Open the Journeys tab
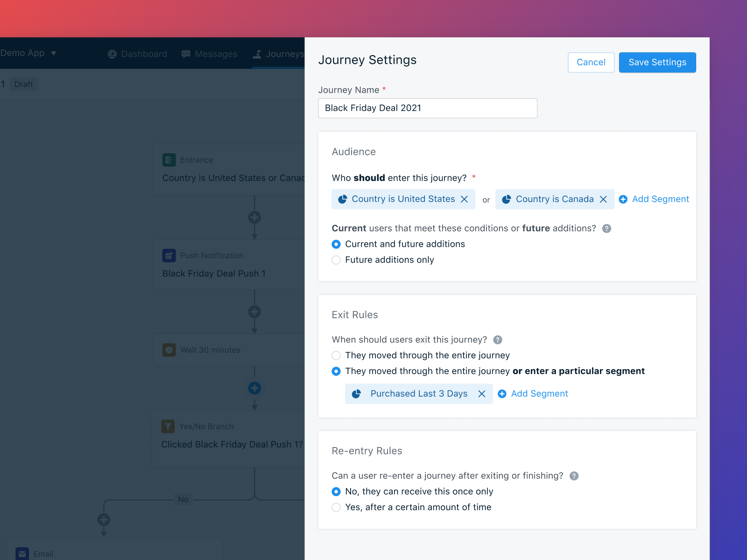Viewport: 747px width, 560px height. pyautogui.click(x=278, y=54)
